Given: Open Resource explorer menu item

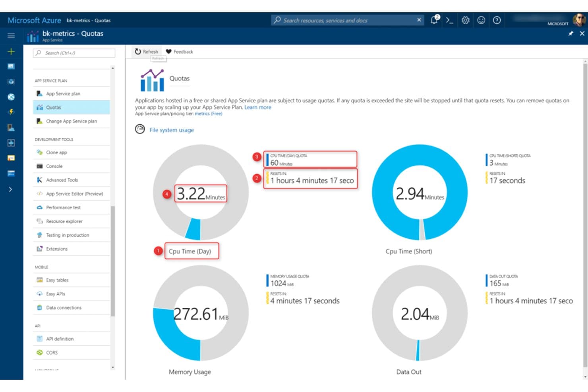Looking at the screenshot, I should [72, 221].
